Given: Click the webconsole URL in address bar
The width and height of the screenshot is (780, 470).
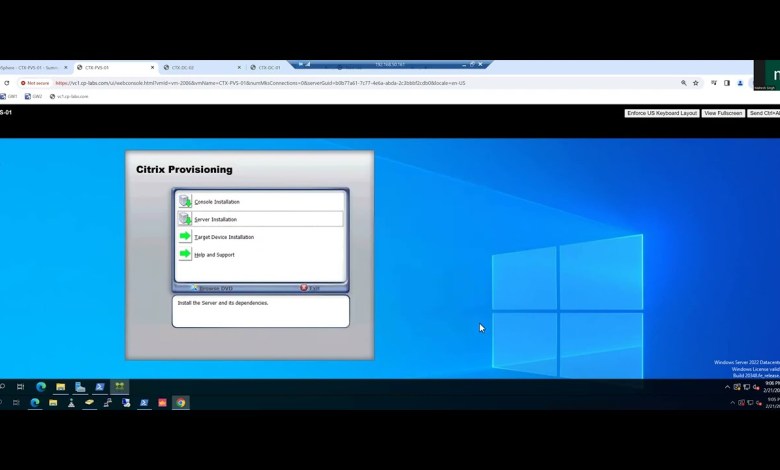Looking at the screenshot, I should pyautogui.click(x=260, y=83).
